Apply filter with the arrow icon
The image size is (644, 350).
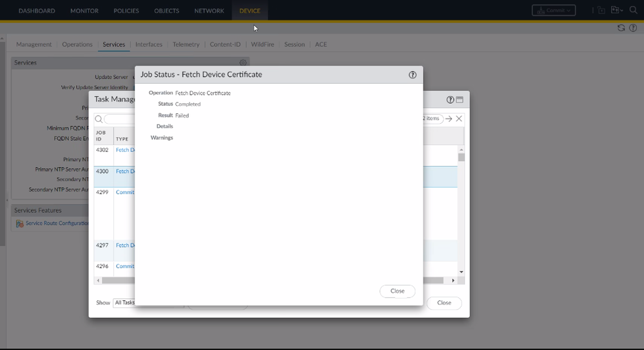point(449,119)
